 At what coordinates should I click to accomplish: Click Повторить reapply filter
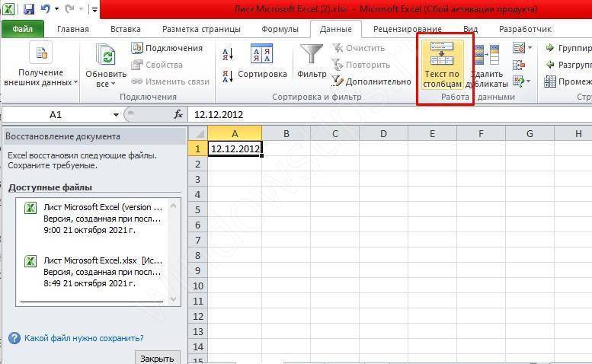pos(360,65)
